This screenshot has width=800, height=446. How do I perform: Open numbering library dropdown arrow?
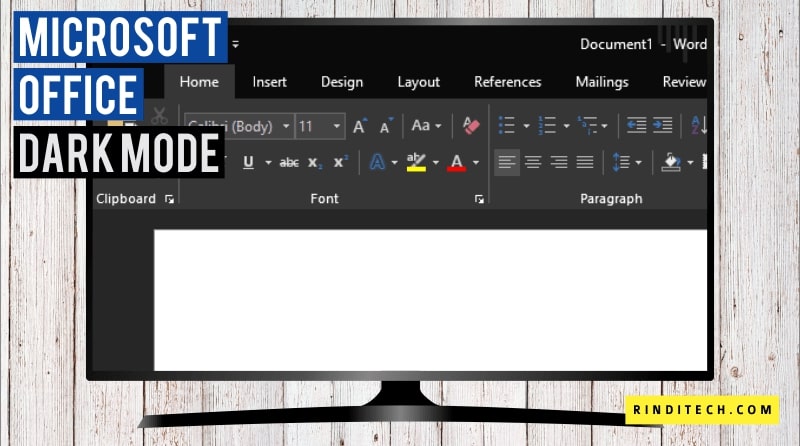click(x=566, y=126)
